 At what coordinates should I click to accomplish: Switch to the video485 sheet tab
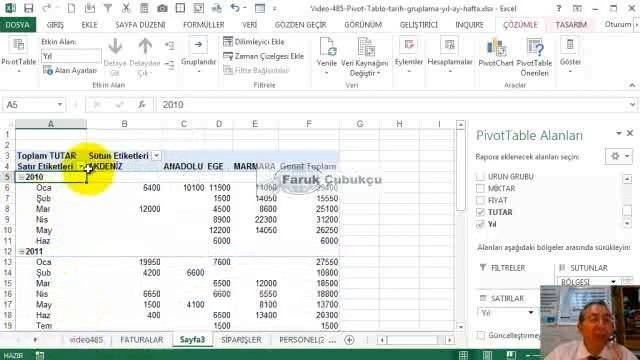[x=86, y=340]
